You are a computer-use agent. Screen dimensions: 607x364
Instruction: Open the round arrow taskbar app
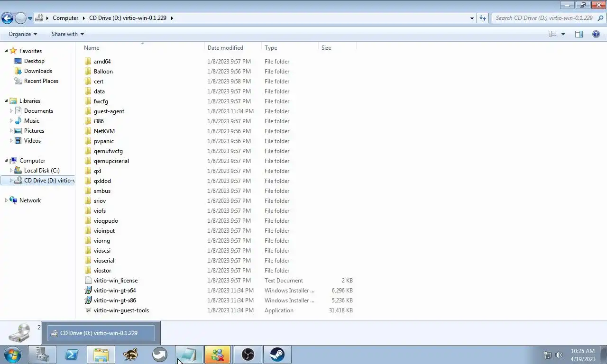[x=160, y=355]
